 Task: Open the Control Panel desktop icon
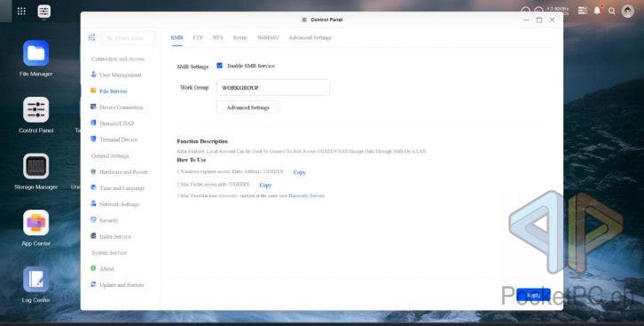click(36, 110)
